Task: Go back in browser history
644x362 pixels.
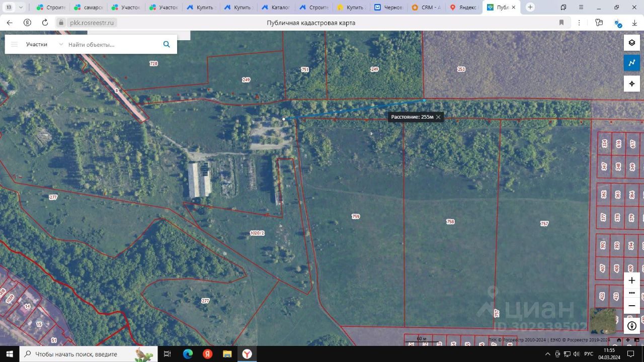Action: click(x=10, y=23)
